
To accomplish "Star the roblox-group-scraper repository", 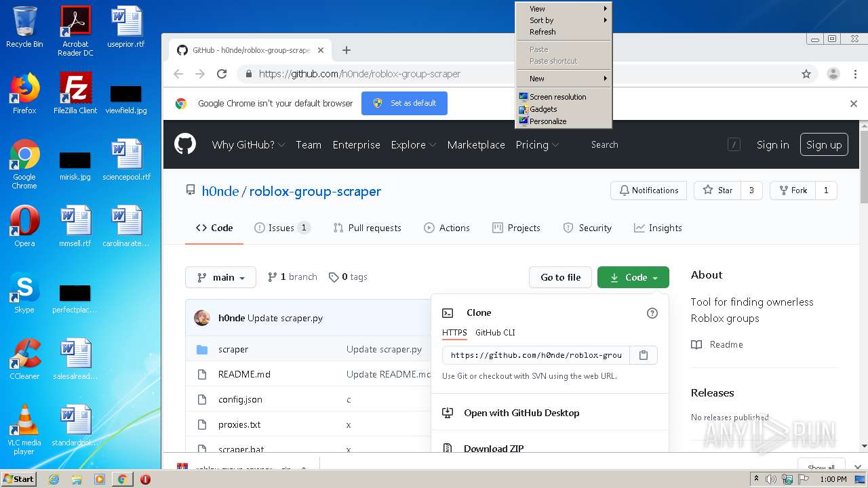I will pos(717,190).
